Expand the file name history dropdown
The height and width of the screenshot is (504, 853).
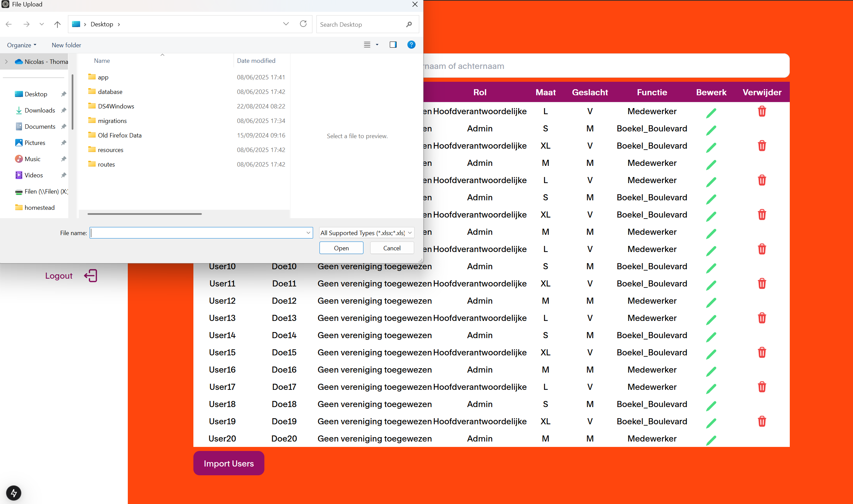pos(308,233)
